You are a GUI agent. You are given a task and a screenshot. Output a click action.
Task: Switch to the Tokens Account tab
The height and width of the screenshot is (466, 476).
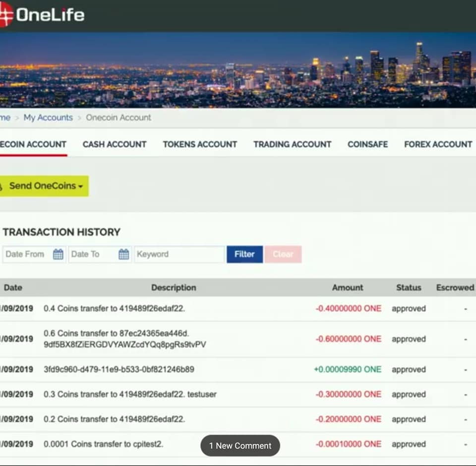(x=200, y=144)
